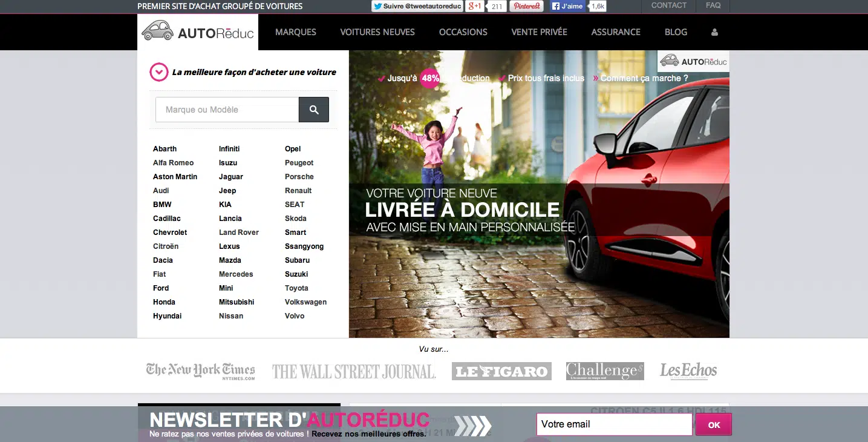This screenshot has height=442, width=868.
Task: Click the magnifier search button
Action: (x=314, y=110)
